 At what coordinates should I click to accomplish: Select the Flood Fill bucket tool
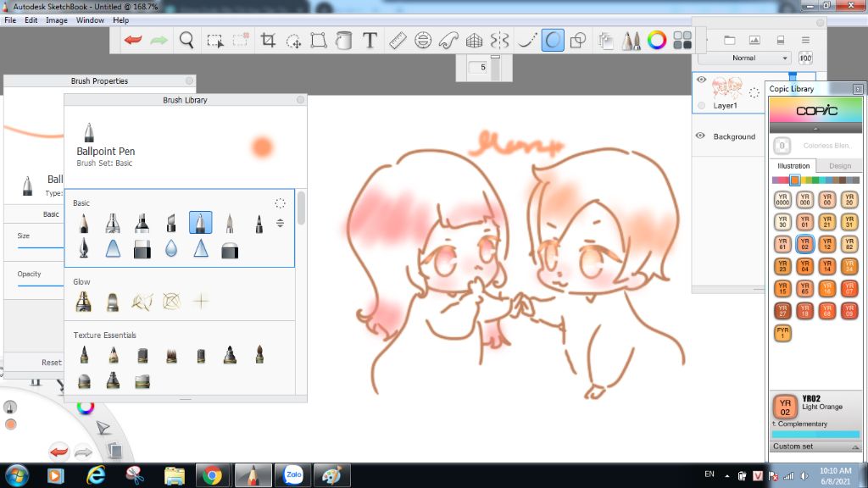[344, 41]
